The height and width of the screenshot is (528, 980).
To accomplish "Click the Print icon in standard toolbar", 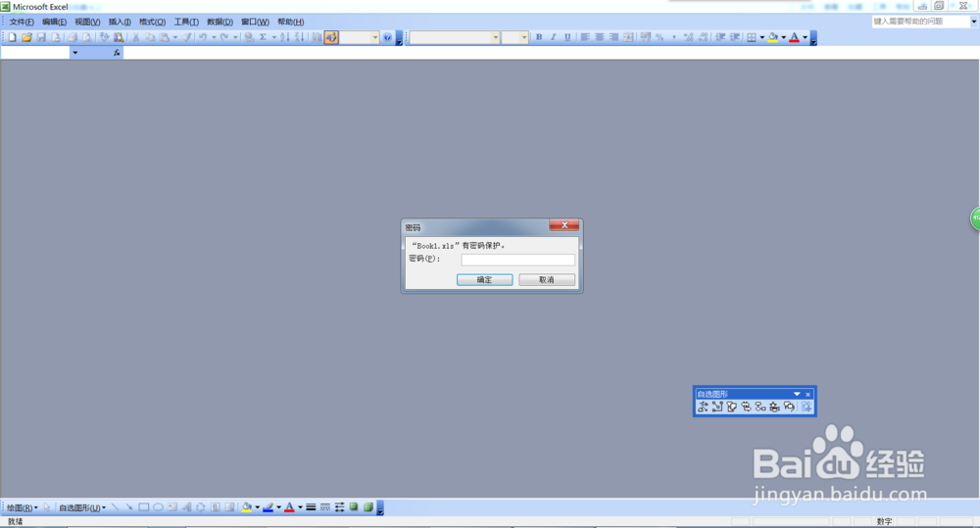I will [x=73, y=37].
